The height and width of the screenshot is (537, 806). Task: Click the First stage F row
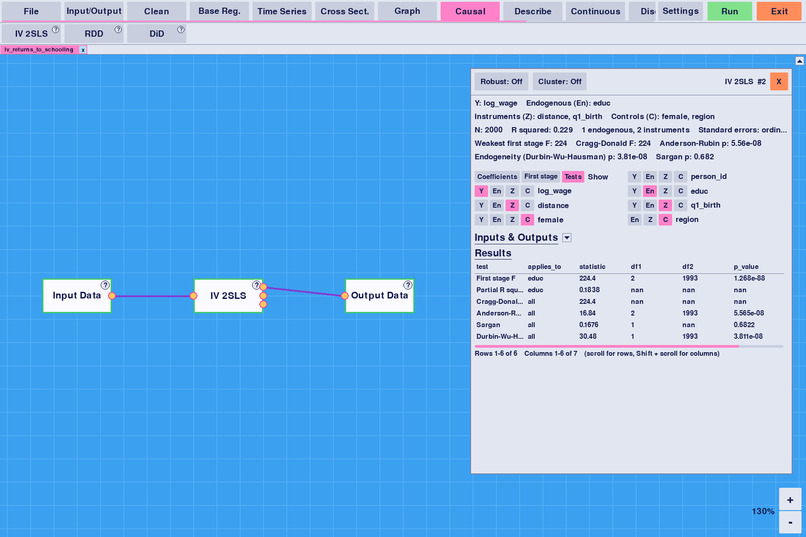click(x=629, y=279)
